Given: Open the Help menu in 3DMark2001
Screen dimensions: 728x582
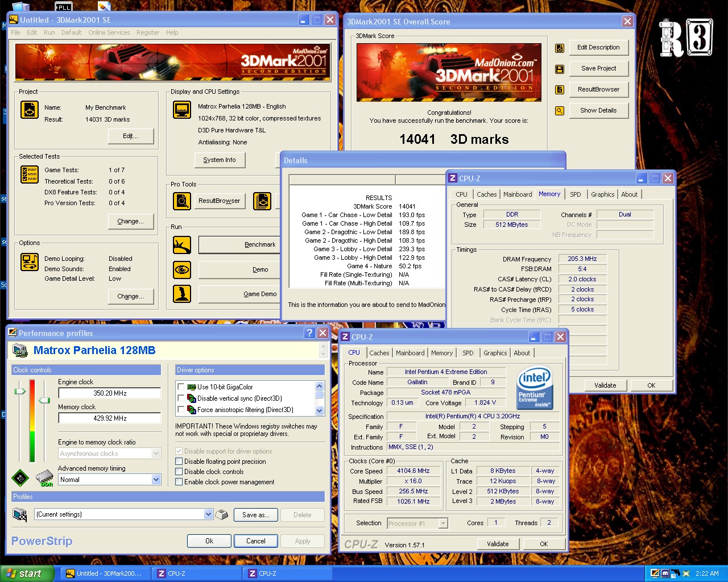Looking at the screenshot, I should tap(172, 32).
